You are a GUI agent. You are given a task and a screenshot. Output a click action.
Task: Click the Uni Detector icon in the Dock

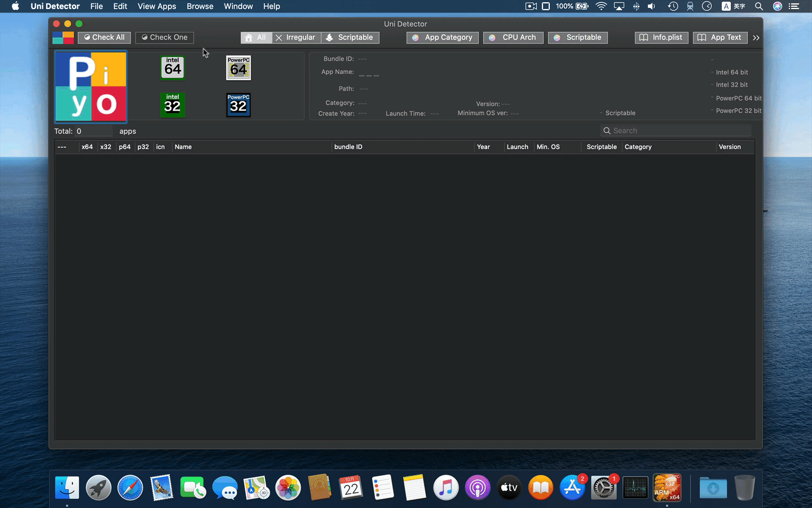point(667,487)
